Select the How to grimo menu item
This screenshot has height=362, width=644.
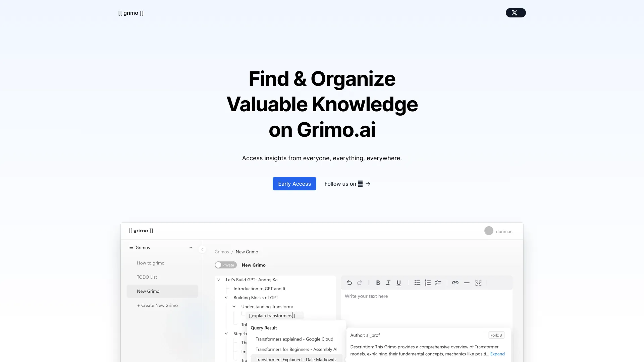[151, 262]
